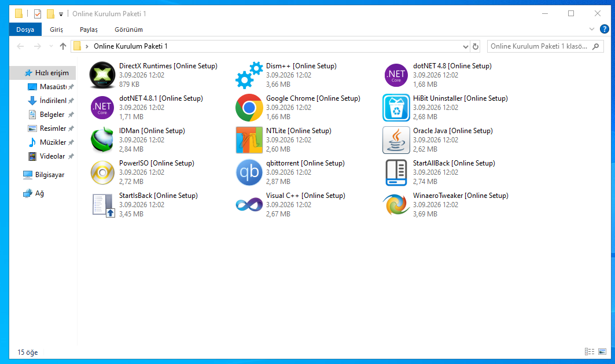The image size is (615, 364).
Task: Click the New Folder quick access icon
Action: coord(50,14)
